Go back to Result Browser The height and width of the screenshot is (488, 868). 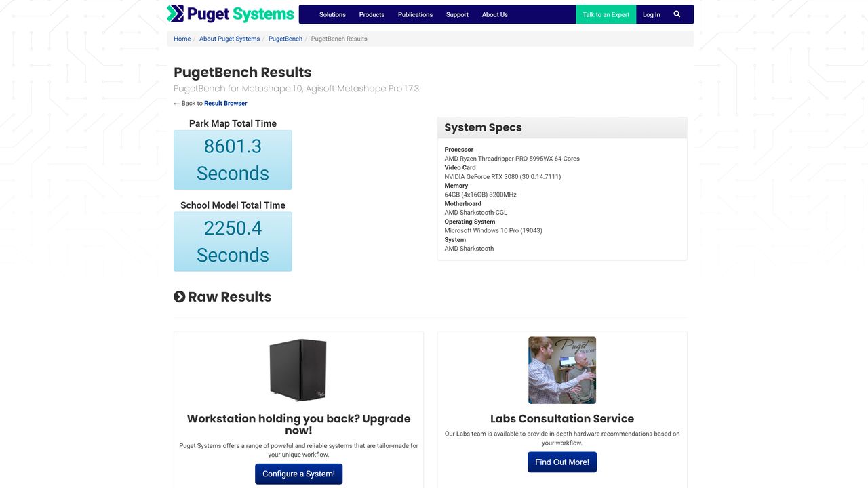pos(226,104)
